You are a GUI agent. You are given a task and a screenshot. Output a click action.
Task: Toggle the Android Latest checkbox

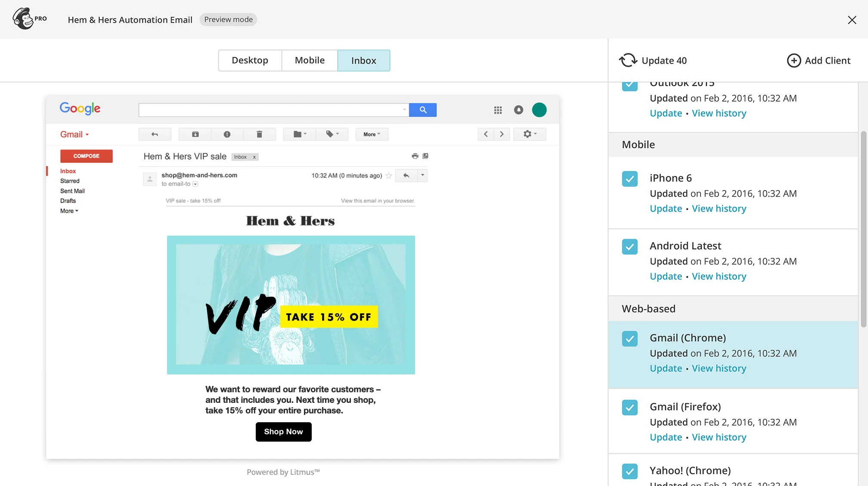tap(629, 246)
